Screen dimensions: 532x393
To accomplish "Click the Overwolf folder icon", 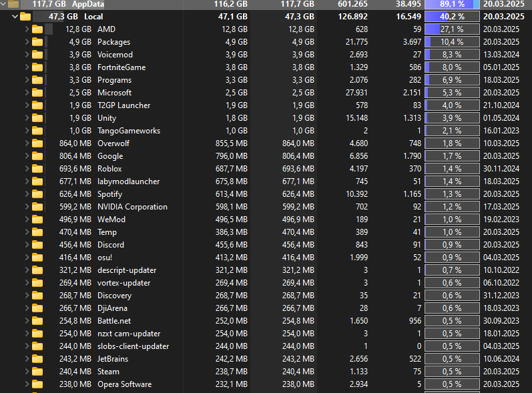I will (37, 143).
